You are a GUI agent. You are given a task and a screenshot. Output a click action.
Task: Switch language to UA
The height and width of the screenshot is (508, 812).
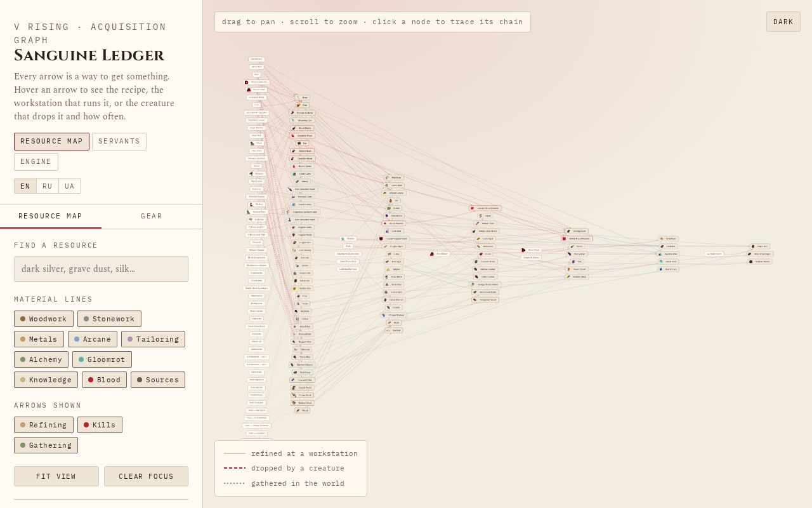[x=70, y=186]
